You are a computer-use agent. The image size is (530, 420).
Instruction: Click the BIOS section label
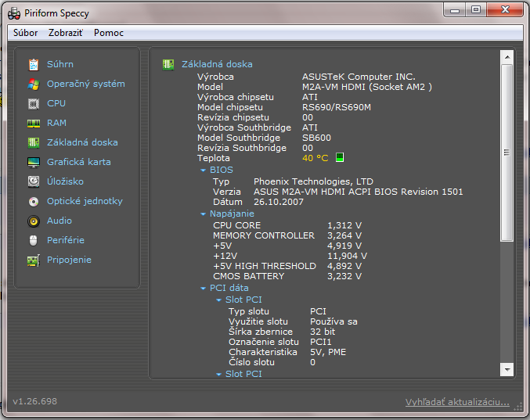click(x=222, y=170)
